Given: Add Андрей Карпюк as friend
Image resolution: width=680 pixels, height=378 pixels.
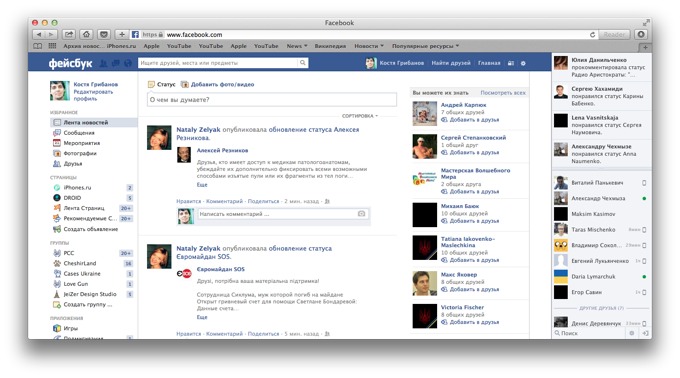Looking at the screenshot, I should click(470, 120).
